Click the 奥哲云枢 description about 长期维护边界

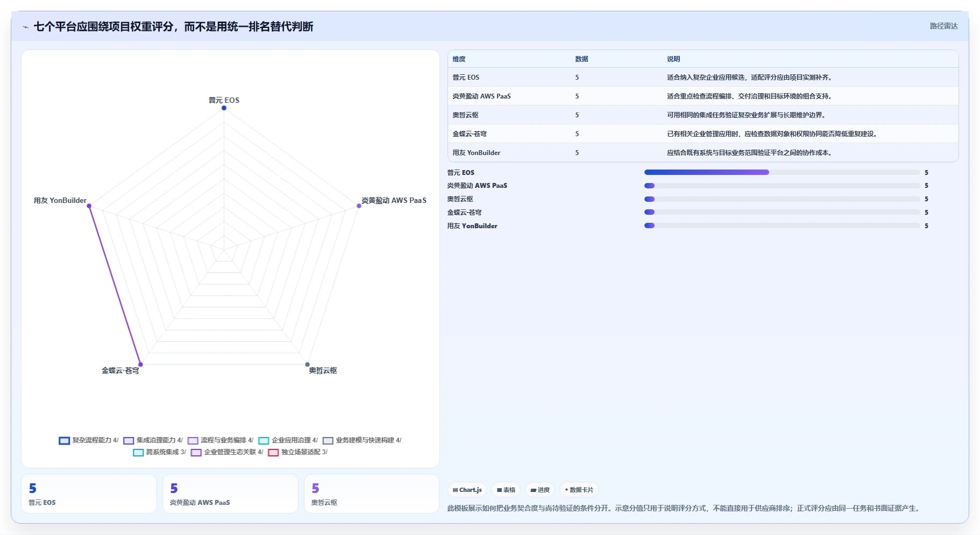(x=747, y=115)
